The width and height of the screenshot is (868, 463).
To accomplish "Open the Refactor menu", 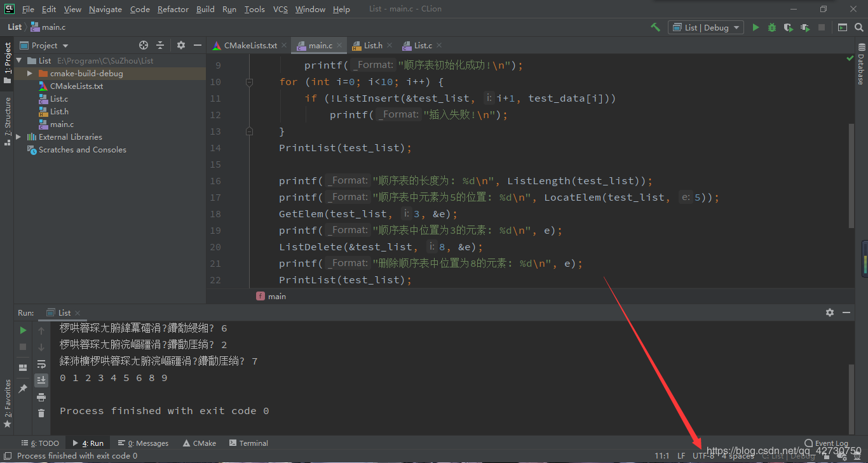I will pos(173,9).
